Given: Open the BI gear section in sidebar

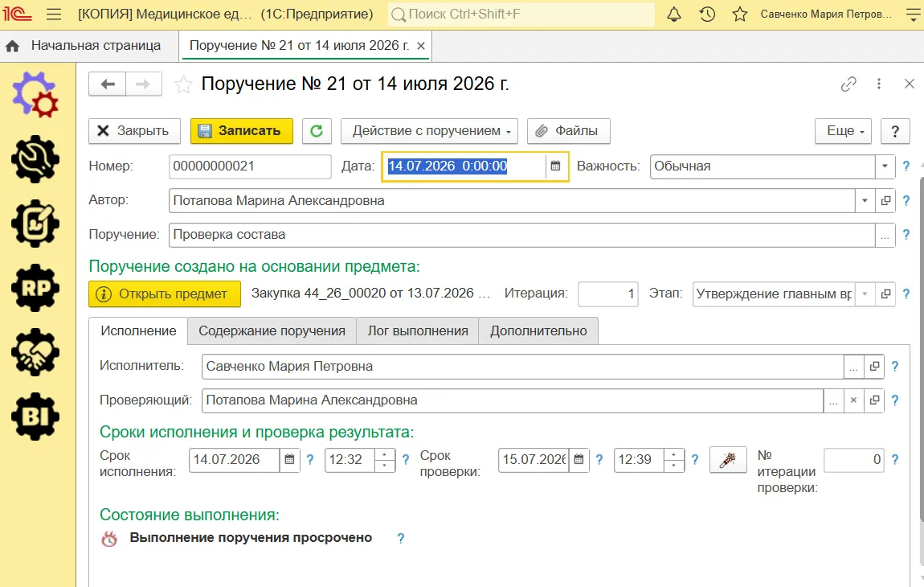Looking at the screenshot, I should pyautogui.click(x=35, y=416).
